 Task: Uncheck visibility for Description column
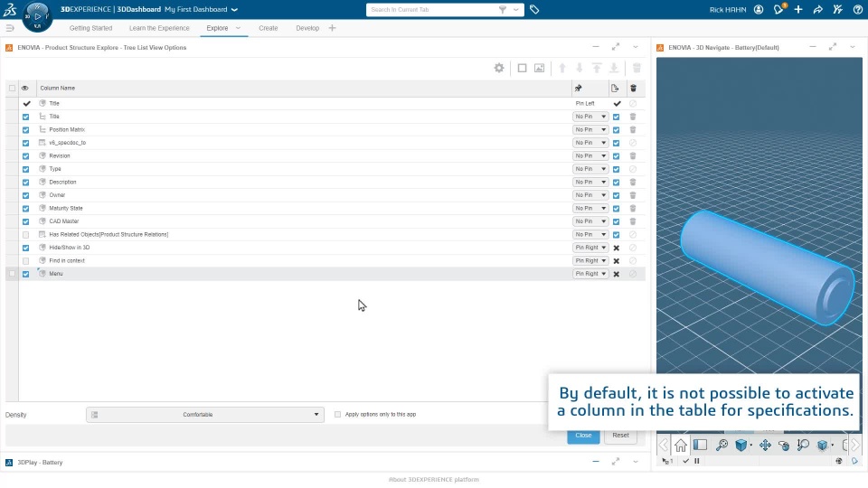[25, 182]
